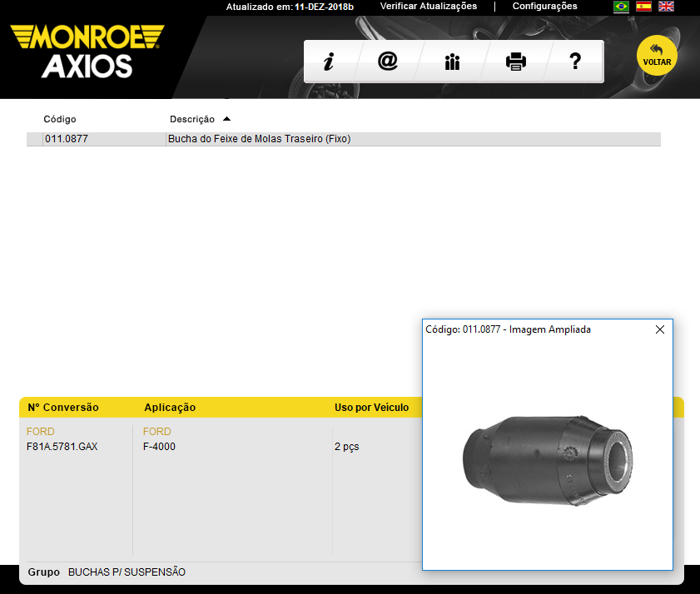
Task: Click the F-4000 application entry
Action: [159, 447]
